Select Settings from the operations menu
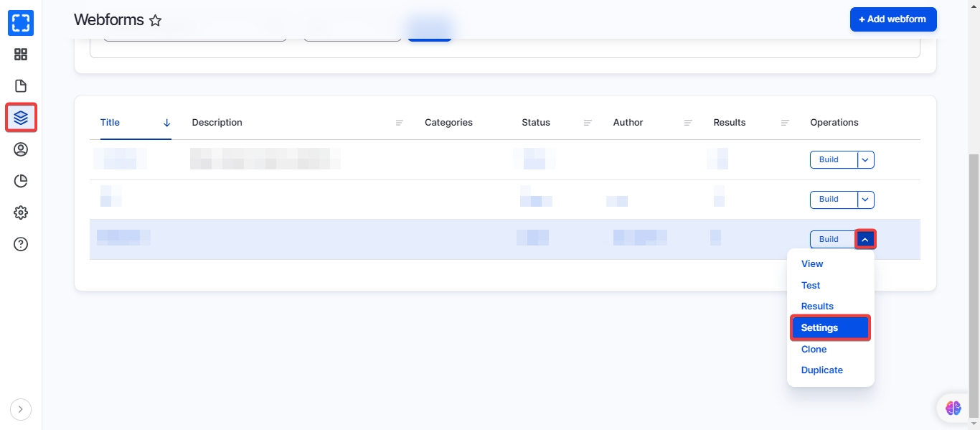The image size is (980, 430). 830,327
